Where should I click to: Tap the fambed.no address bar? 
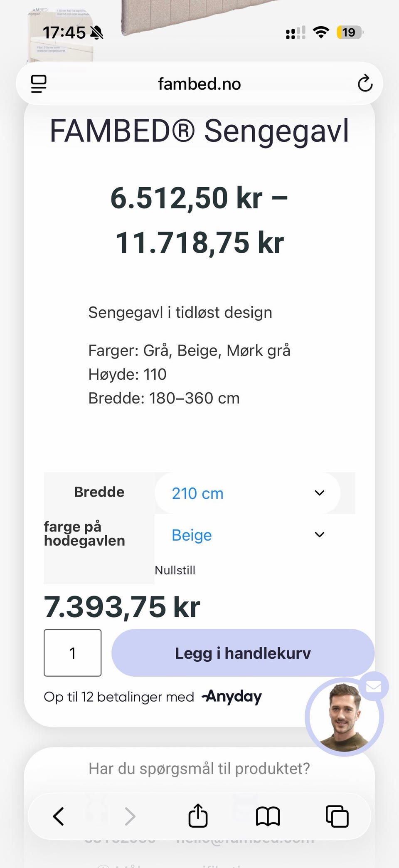point(199,84)
